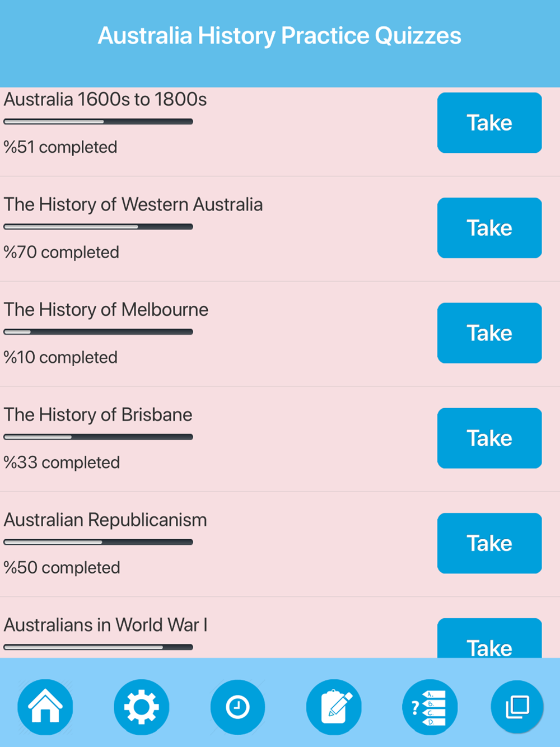
Task: Take the Australia 1600s to 1800s quiz
Action: pyautogui.click(x=489, y=123)
